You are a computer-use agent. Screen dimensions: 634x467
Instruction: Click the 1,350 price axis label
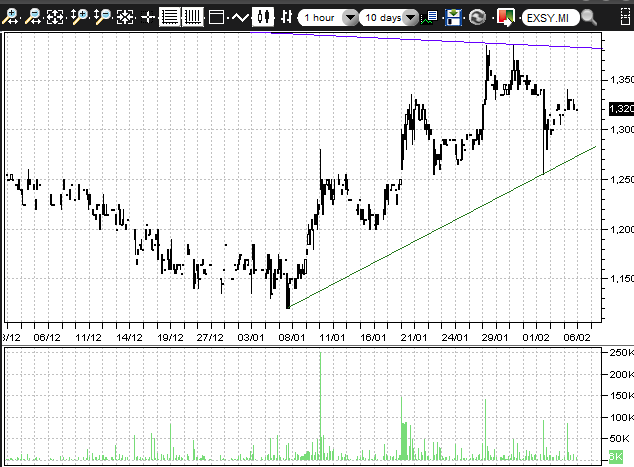621,79
